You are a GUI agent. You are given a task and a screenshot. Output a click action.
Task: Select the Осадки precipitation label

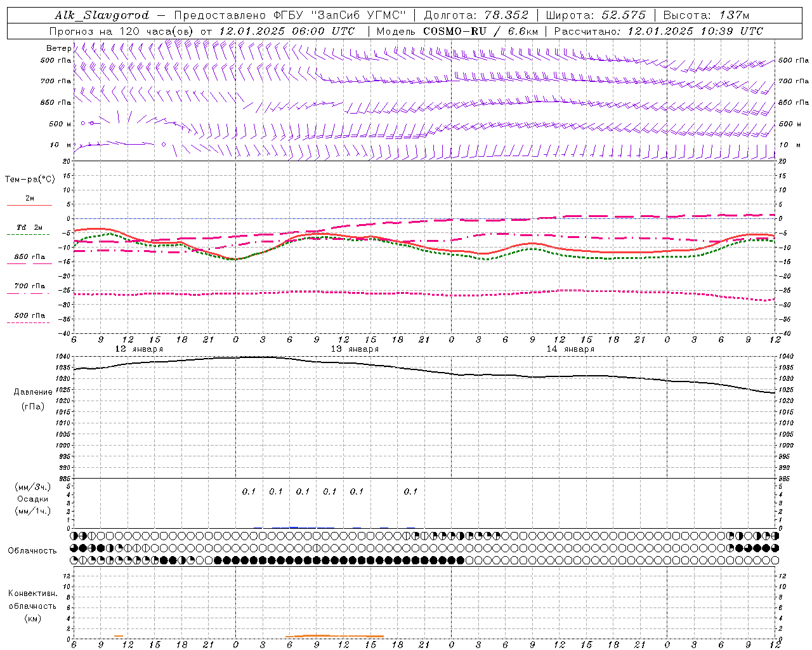[33, 500]
